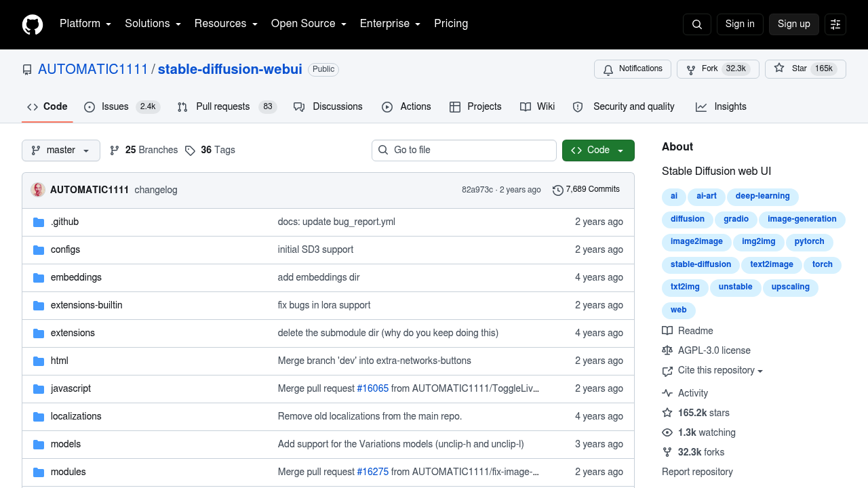Toggle Notifications bell button

click(x=633, y=69)
